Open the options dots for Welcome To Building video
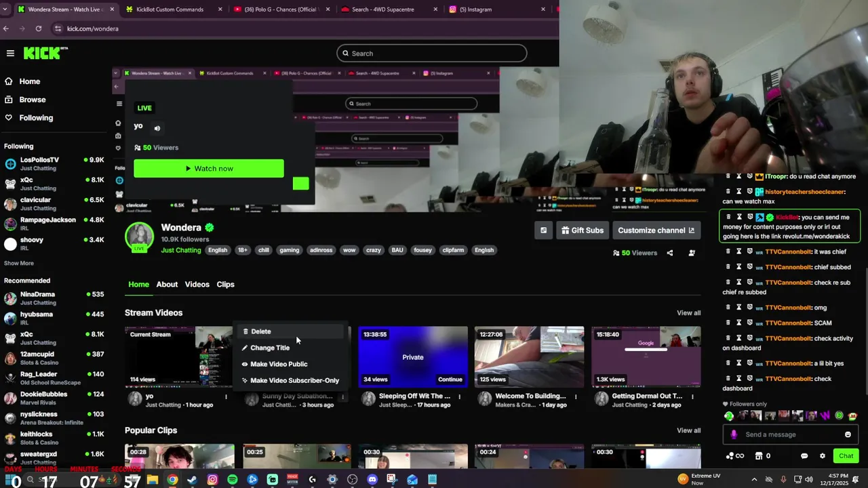The width and height of the screenshot is (868, 488). 576,396
